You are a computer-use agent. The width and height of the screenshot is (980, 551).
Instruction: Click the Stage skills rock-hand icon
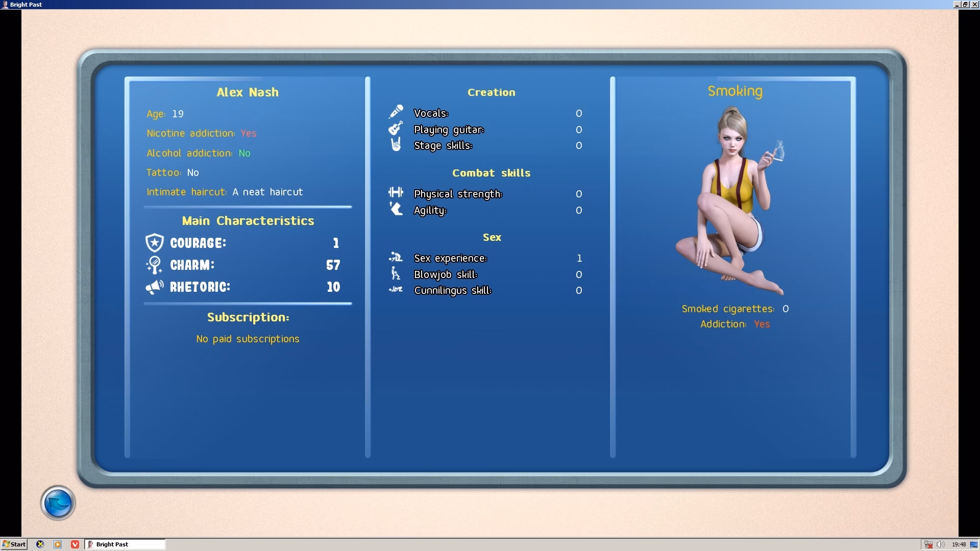(396, 145)
